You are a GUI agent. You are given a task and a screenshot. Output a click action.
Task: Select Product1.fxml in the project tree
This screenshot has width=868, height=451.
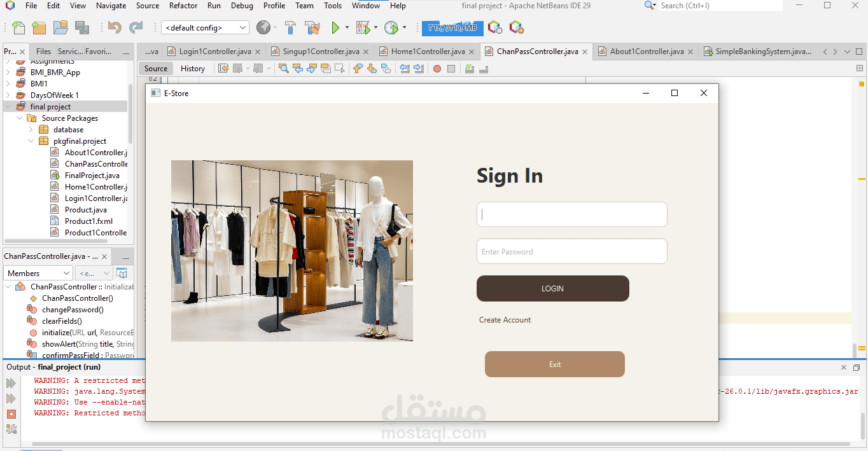pyautogui.click(x=88, y=221)
